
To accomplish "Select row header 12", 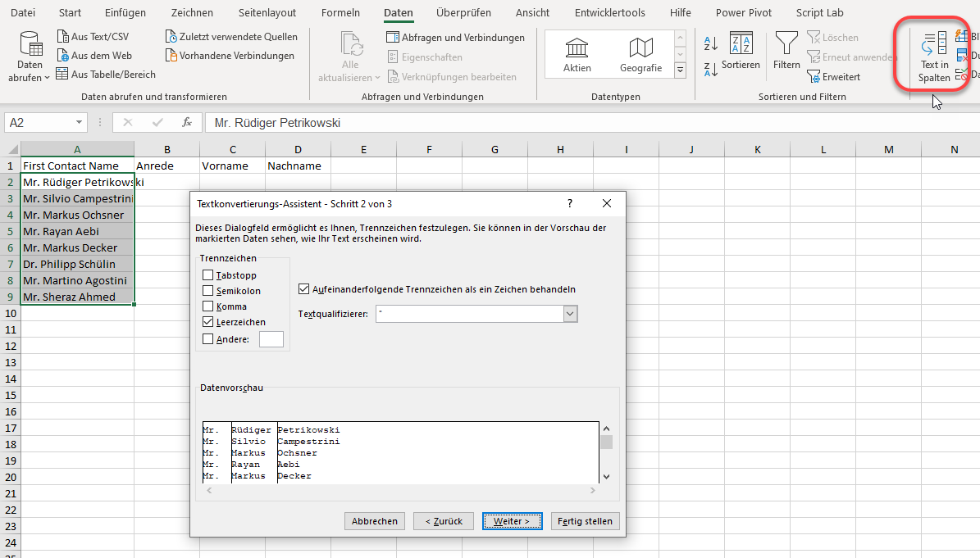I will point(11,346).
